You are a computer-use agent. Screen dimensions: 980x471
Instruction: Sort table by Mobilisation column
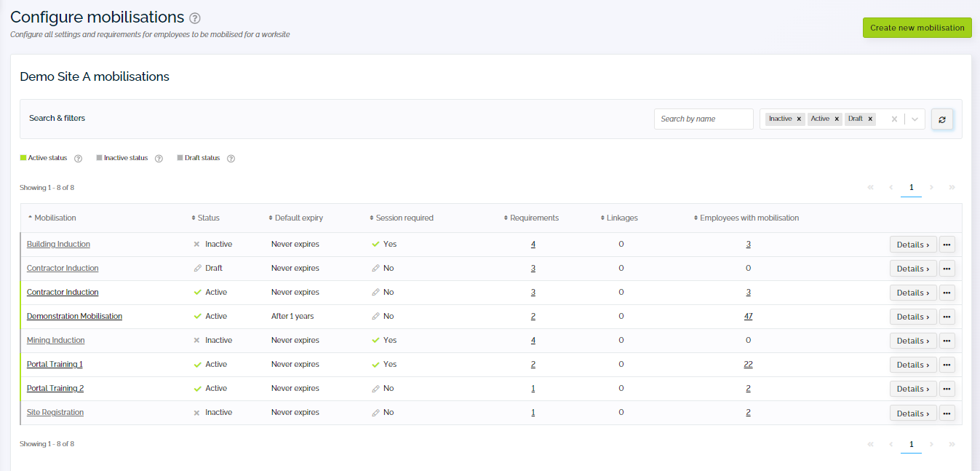[52, 218]
